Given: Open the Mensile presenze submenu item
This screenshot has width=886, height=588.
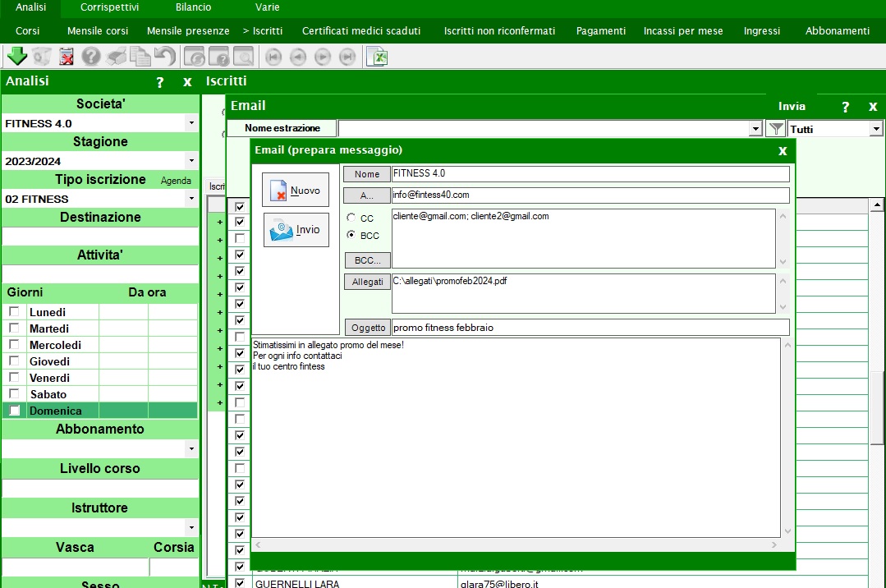Looking at the screenshot, I should (188, 31).
